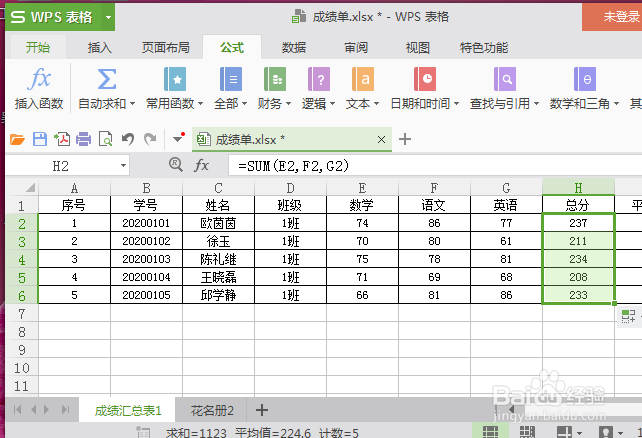
Task: Open the common functions star book icon
Action: click(x=175, y=79)
